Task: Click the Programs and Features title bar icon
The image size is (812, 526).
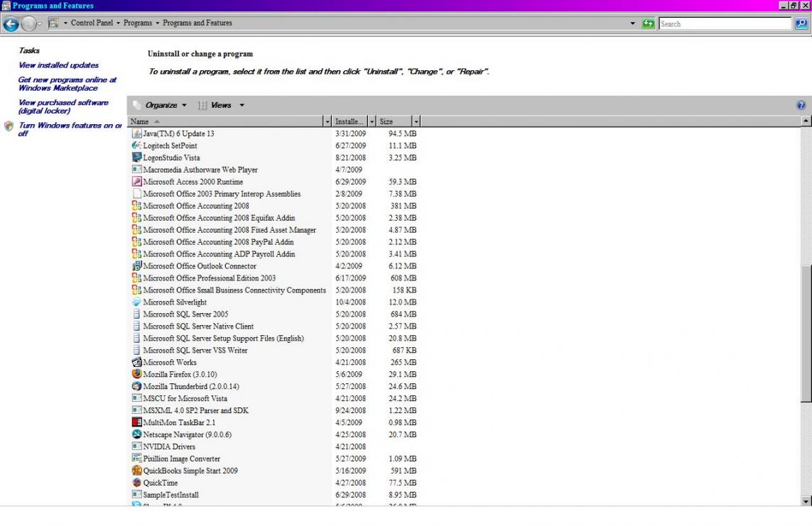Action: click(x=6, y=6)
